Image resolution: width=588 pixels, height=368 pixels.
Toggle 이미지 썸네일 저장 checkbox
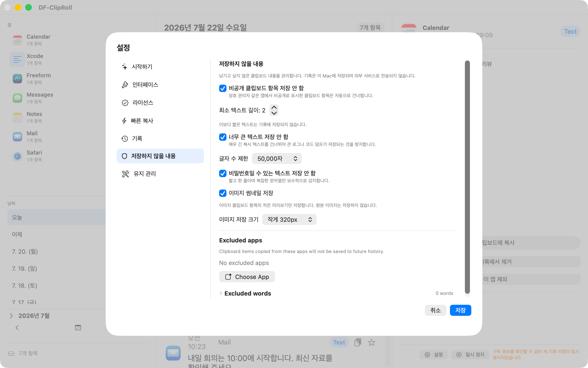(223, 193)
